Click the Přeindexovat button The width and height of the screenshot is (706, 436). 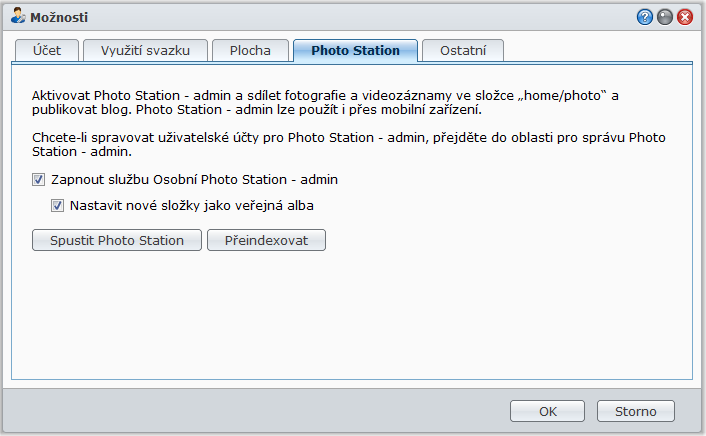tap(266, 240)
